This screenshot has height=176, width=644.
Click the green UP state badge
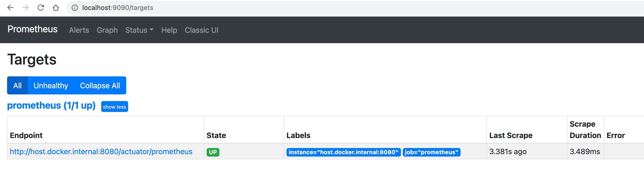[213, 152]
